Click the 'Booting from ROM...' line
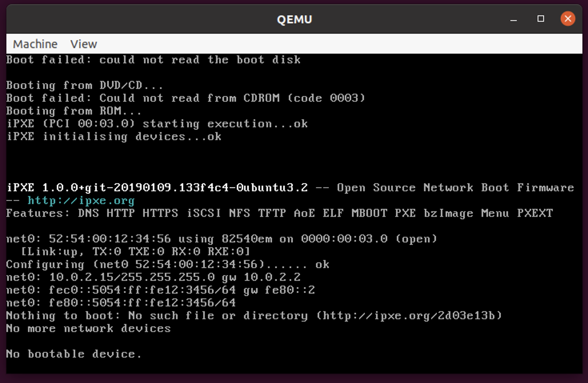This screenshot has height=383, width=588. (74, 111)
